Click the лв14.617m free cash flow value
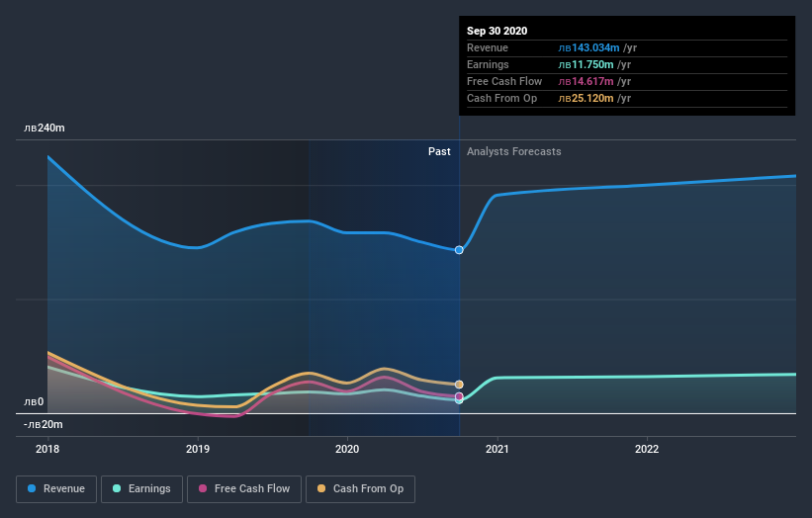The height and width of the screenshot is (518, 812). point(586,81)
